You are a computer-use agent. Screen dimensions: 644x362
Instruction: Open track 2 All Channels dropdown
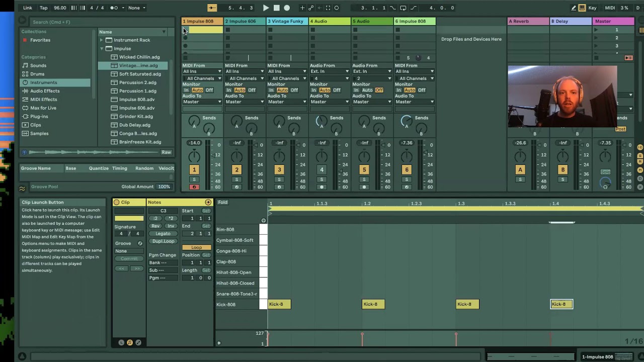tap(244, 78)
